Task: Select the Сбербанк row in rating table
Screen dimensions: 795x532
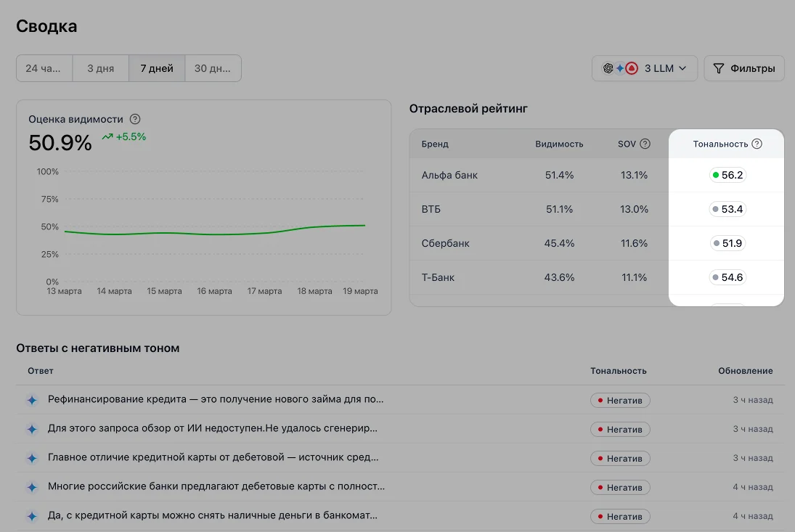Action: (445, 243)
